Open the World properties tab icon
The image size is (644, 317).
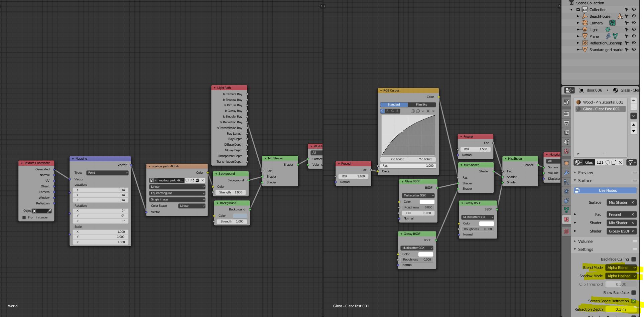coord(566,151)
